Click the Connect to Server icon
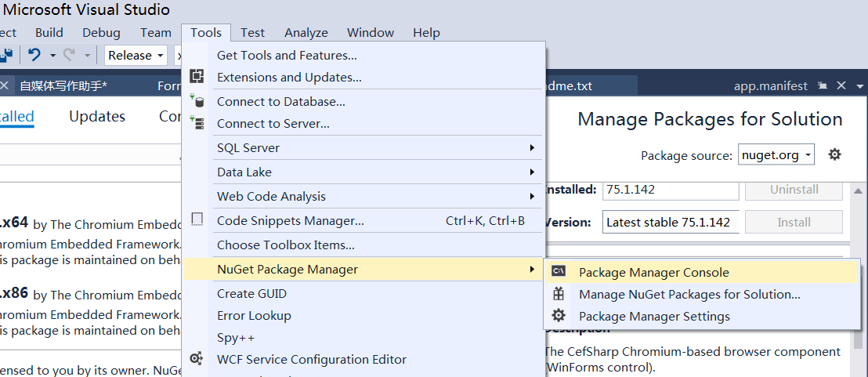 click(197, 123)
